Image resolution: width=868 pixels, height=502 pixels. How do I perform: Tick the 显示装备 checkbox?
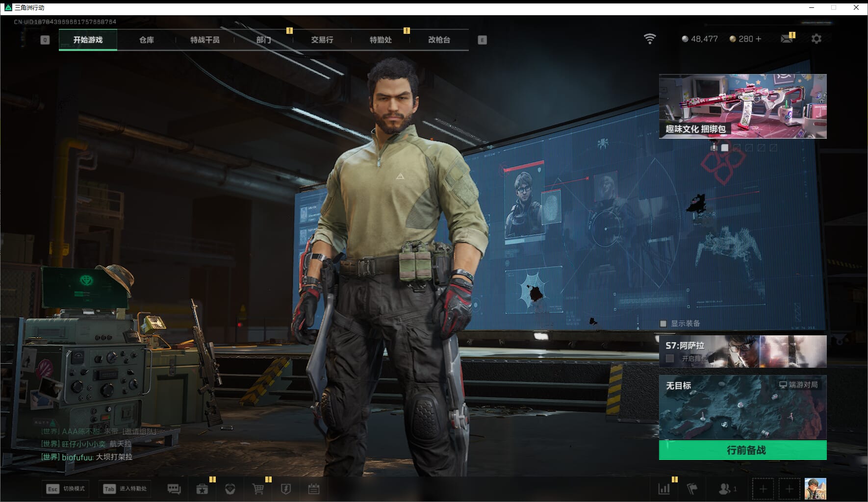(663, 324)
